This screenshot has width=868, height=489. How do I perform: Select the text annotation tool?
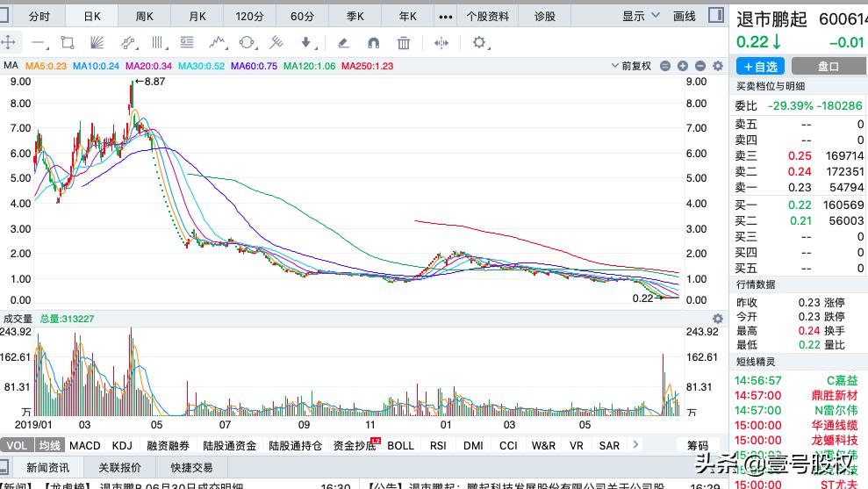pos(187,42)
